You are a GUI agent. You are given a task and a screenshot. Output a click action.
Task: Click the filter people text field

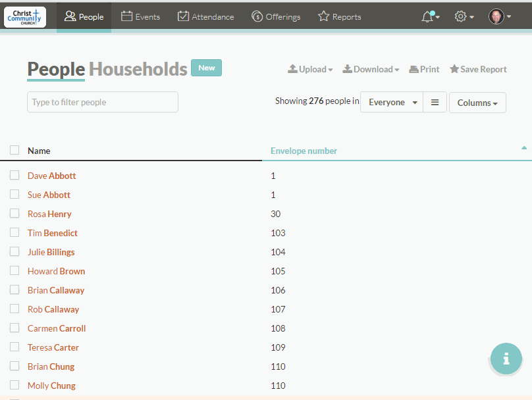[103, 102]
